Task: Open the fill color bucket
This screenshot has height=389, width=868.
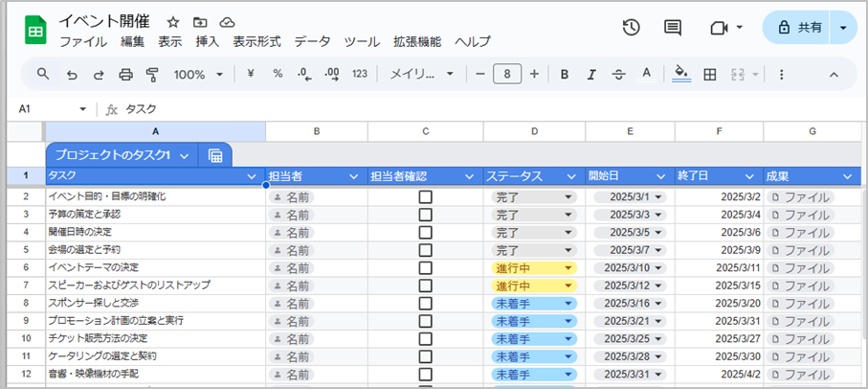Action: click(681, 74)
